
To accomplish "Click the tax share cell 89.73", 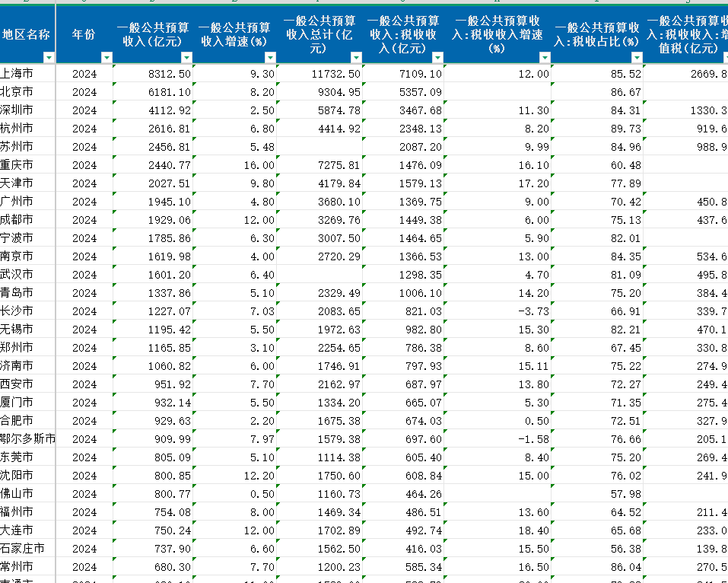I will coord(597,128).
